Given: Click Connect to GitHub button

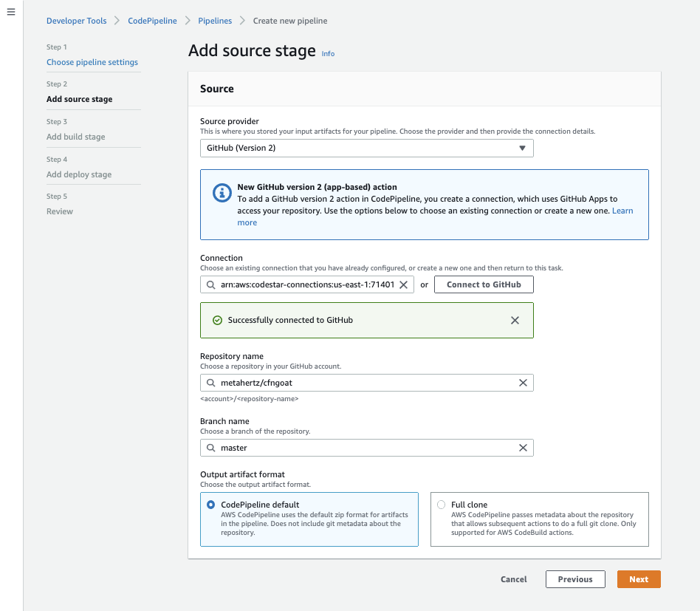Looking at the screenshot, I should point(484,284).
